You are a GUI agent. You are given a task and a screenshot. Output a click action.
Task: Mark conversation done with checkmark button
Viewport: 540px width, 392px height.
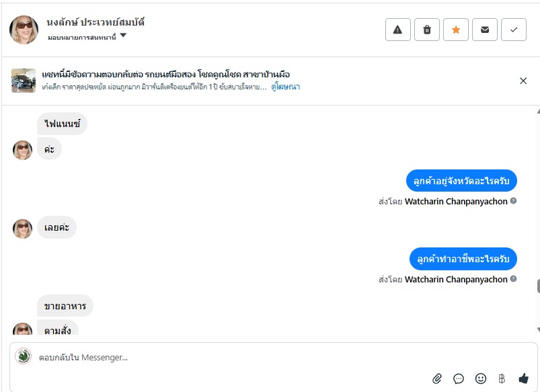[514, 30]
